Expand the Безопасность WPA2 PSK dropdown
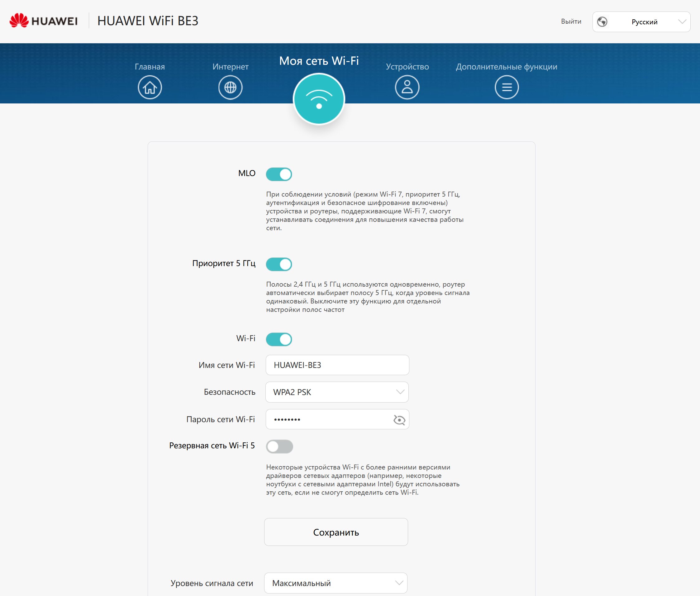 [337, 392]
